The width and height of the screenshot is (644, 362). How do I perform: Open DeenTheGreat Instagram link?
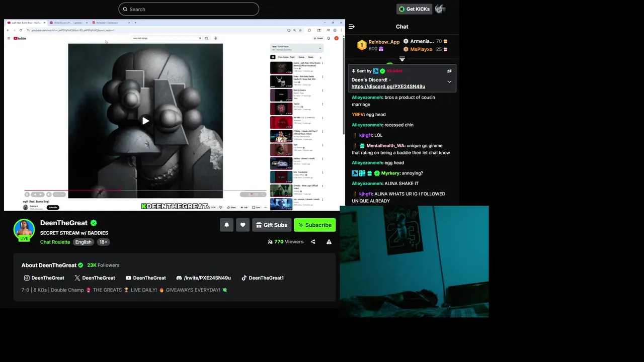44,278
